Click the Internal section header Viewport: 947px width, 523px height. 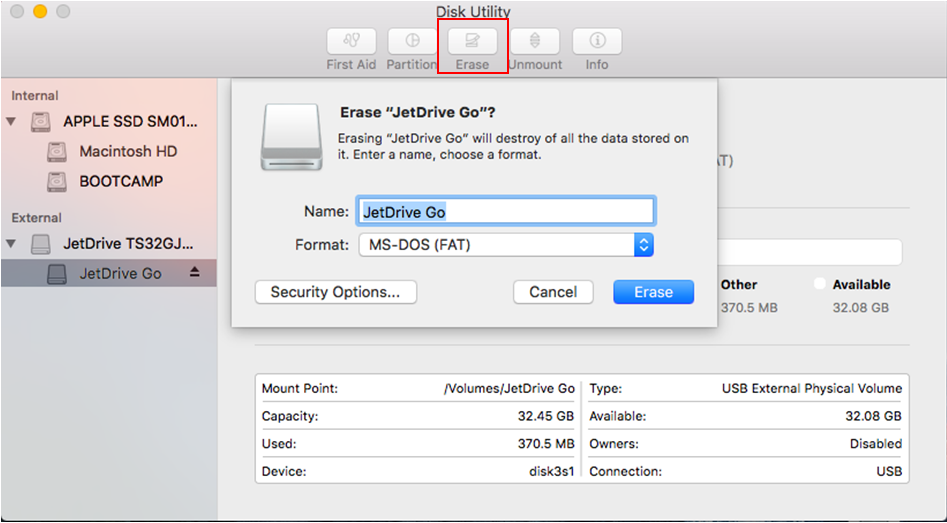point(35,96)
